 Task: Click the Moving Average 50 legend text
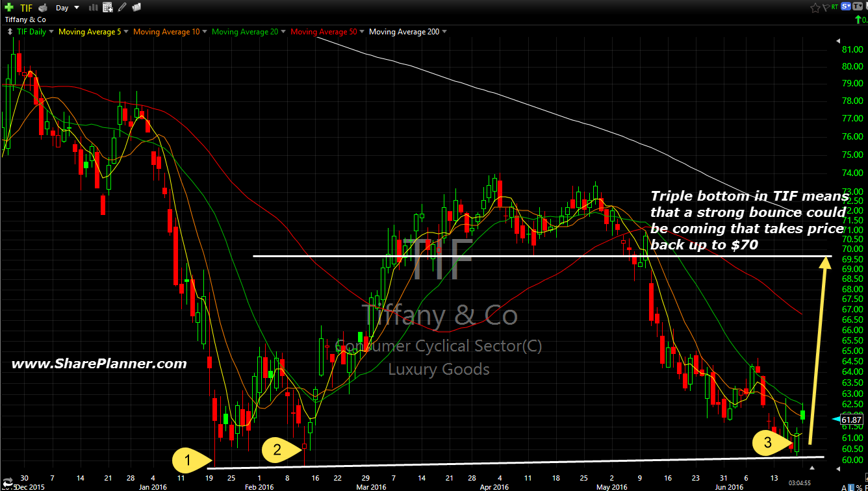[324, 32]
